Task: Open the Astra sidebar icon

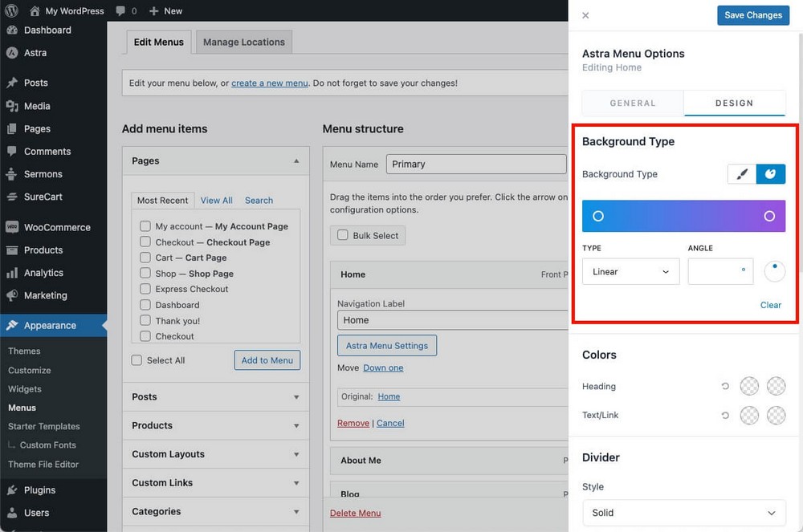Action: click(x=12, y=53)
